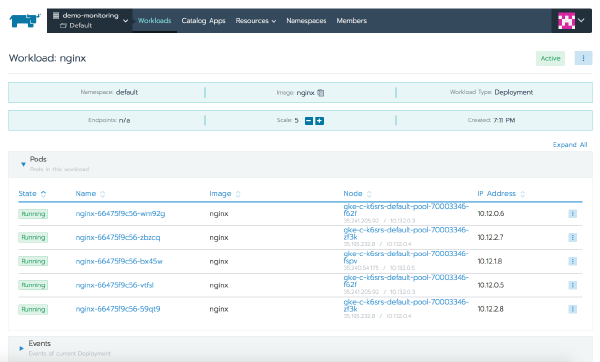Open the demo-monitoring project selector dropdown
Image resolution: width=600 pixels, height=362 pixels.
pyautogui.click(x=90, y=21)
